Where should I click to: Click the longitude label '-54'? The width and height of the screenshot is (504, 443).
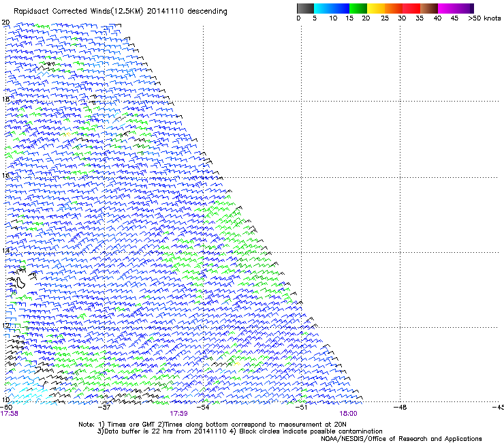click(x=203, y=408)
